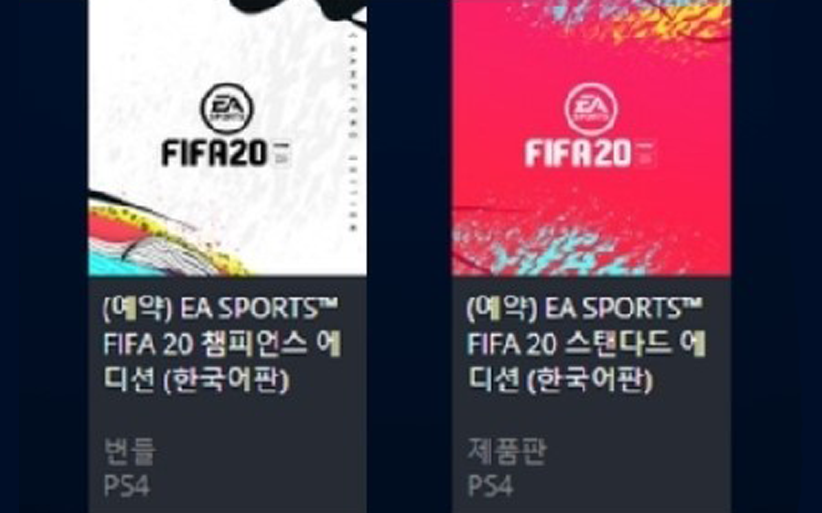Open the FIFA 20 스탠다드 에디션 title link

(x=586, y=344)
